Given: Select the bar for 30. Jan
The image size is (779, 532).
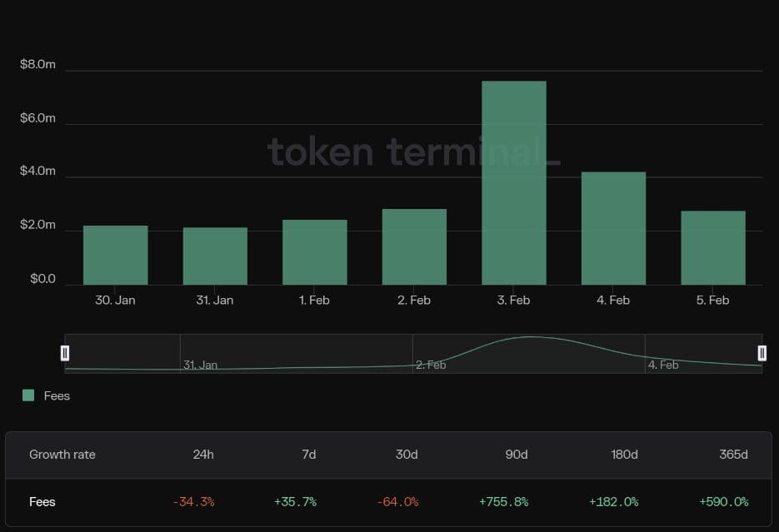Looking at the screenshot, I should [114, 250].
